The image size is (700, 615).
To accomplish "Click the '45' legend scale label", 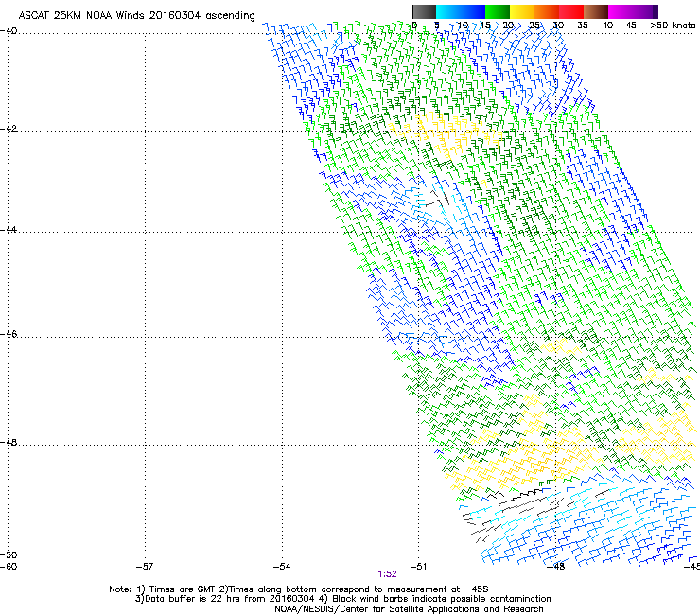I will click(x=631, y=26).
